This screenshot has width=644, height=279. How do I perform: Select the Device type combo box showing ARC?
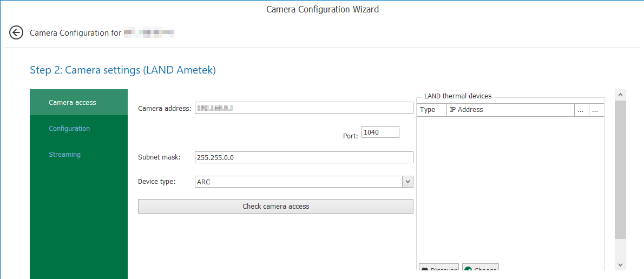tap(304, 182)
